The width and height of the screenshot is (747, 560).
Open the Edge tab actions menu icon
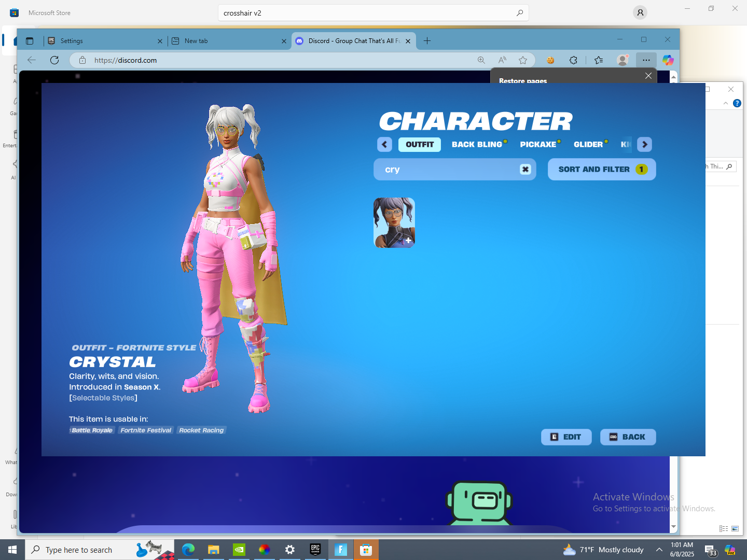[x=30, y=41]
